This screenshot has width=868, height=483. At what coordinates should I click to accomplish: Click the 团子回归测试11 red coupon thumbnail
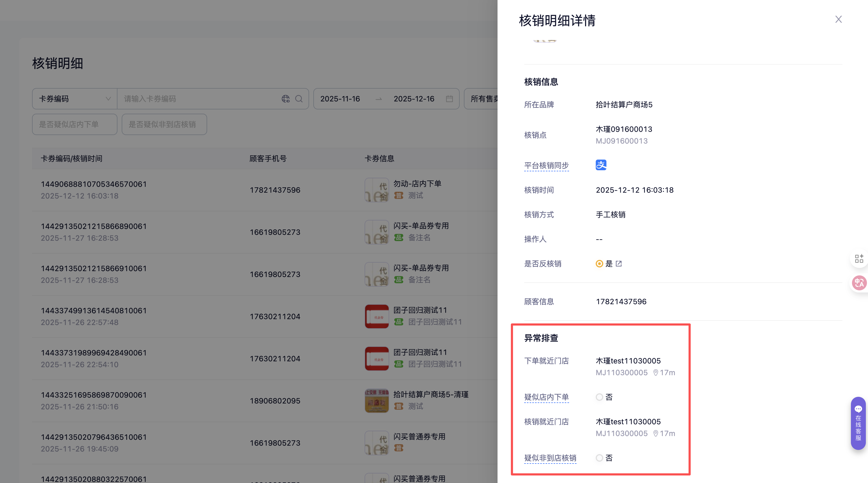tap(377, 316)
